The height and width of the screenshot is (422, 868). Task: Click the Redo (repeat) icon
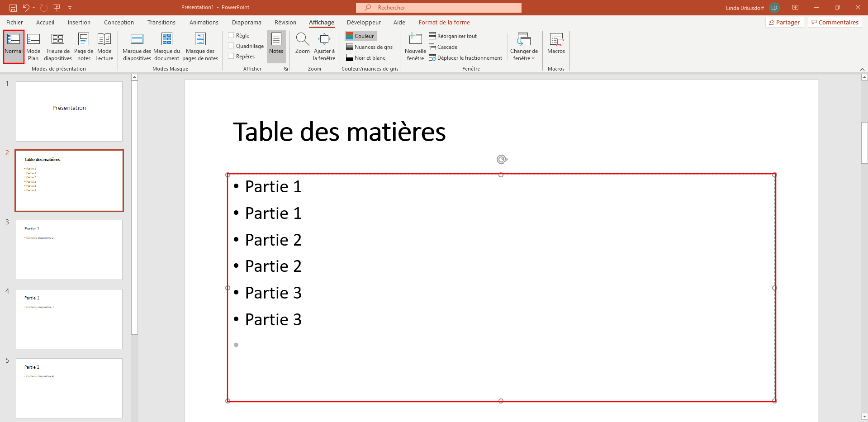click(x=43, y=8)
